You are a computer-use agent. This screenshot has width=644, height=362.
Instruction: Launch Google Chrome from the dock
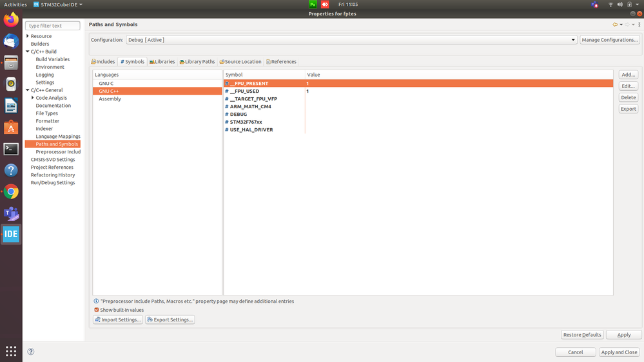click(x=11, y=192)
